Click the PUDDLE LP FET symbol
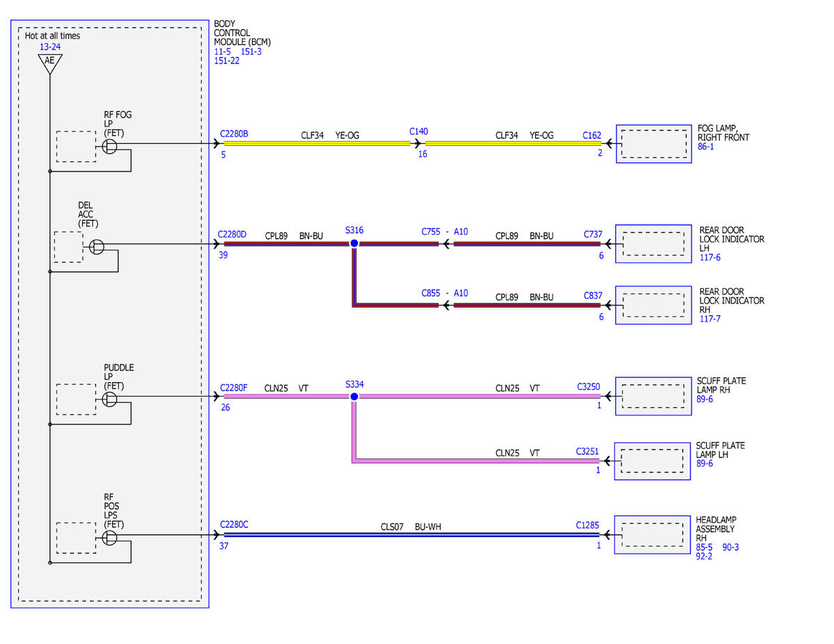This screenshot has height=644, width=834. pos(109,399)
